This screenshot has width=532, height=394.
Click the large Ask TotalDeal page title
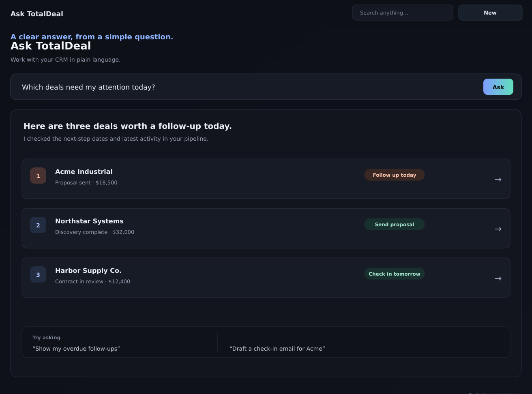coord(51,46)
